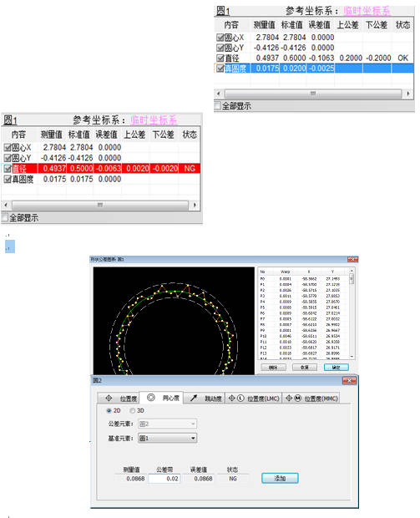Select row P5 in the points list
The height and width of the screenshot is (518, 420).
pos(303,307)
